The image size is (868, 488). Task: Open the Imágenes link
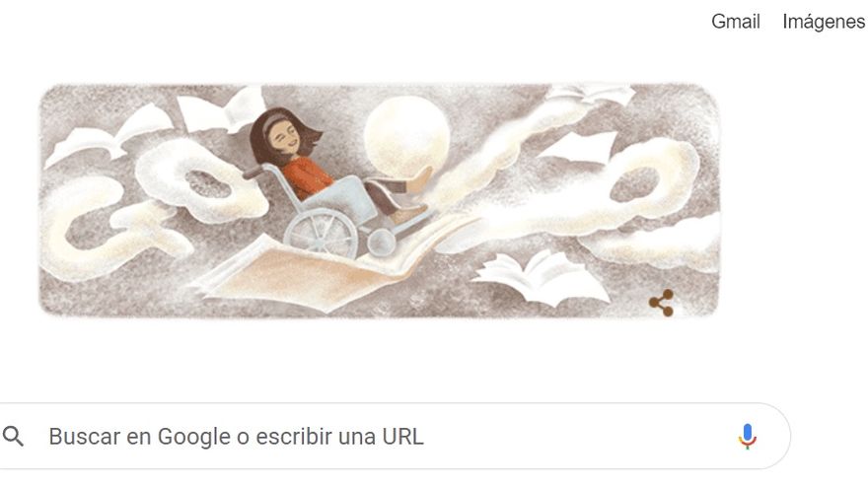point(824,22)
